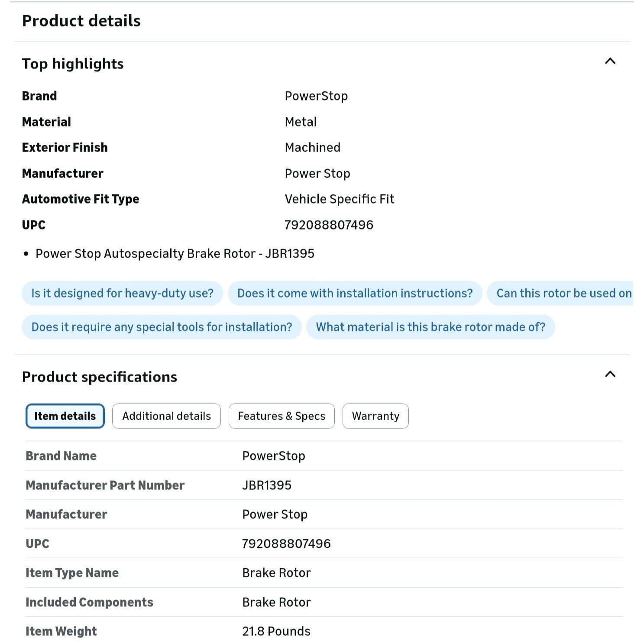This screenshot has height=644, width=644.
Task: Click the "Automotive Fit Type" label
Action: pos(81,199)
